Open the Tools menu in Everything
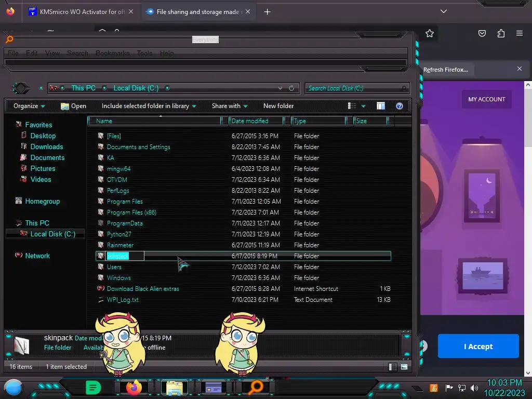This screenshot has height=399, width=532. pyautogui.click(x=144, y=54)
